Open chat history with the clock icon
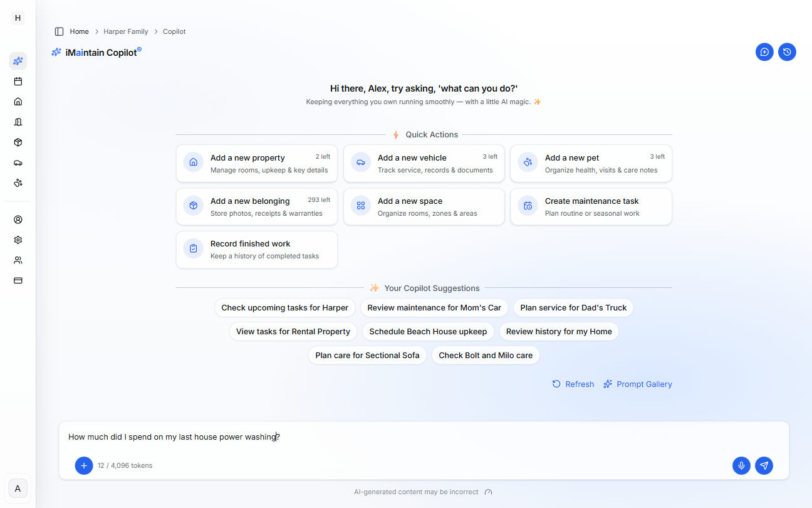 coord(787,52)
